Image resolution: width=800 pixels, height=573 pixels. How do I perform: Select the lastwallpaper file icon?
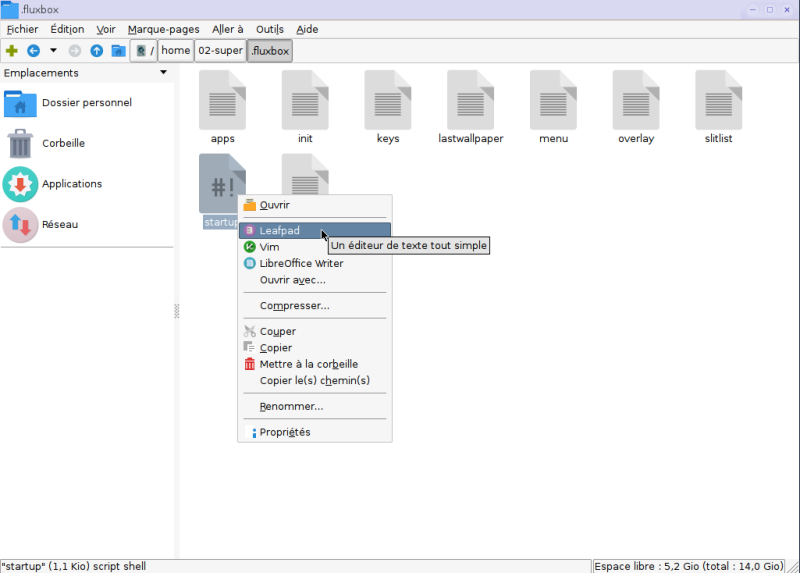click(470, 101)
